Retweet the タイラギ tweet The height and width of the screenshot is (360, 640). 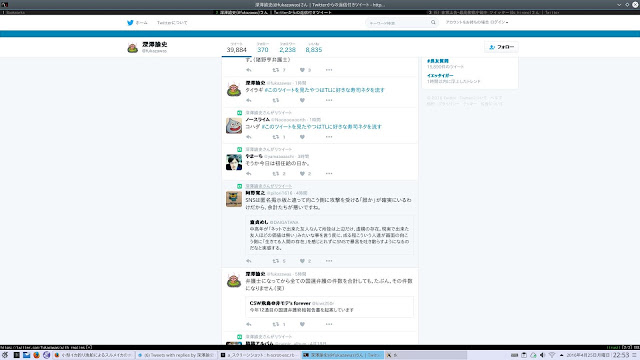276,100
